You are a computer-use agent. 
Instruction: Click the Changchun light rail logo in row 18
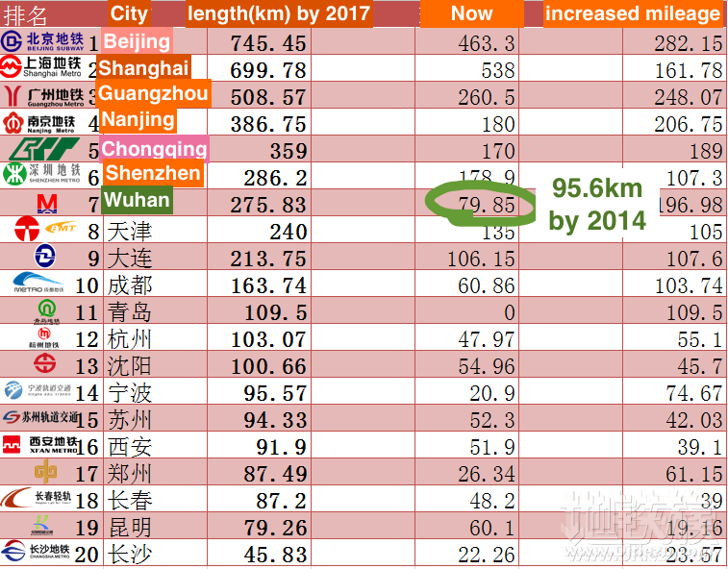coord(37,498)
